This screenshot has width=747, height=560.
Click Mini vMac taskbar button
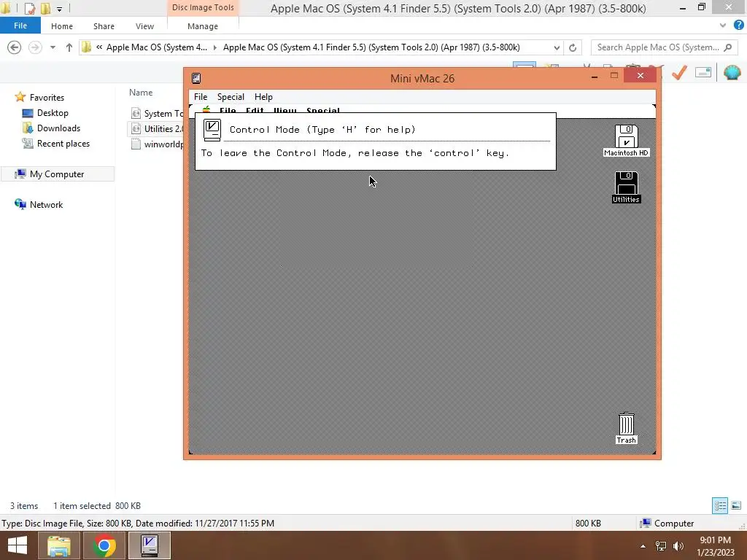point(149,545)
